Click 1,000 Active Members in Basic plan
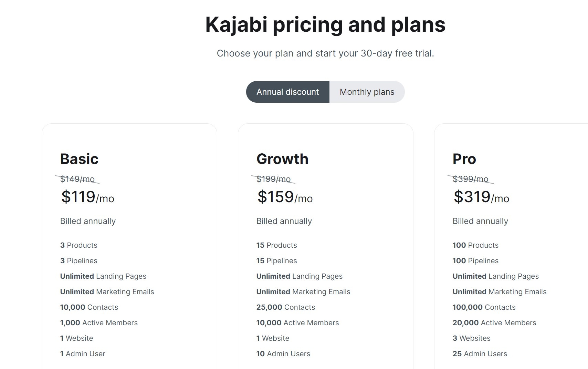Viewport: 588px width, 369px height. tap(99, 323)
